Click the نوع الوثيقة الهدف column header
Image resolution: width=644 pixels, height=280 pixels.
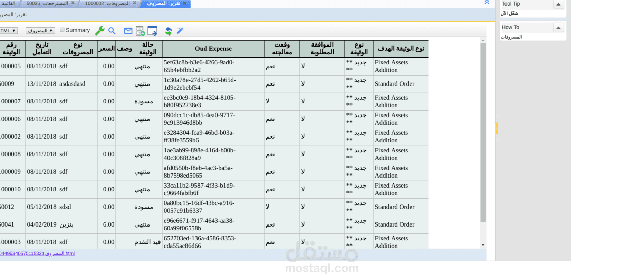(x=401, y=49)
